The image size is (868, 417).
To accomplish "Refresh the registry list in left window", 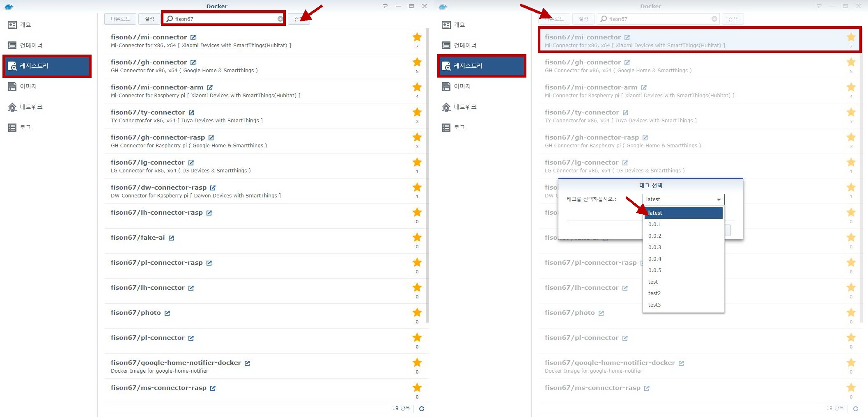I will coord(422,409).
